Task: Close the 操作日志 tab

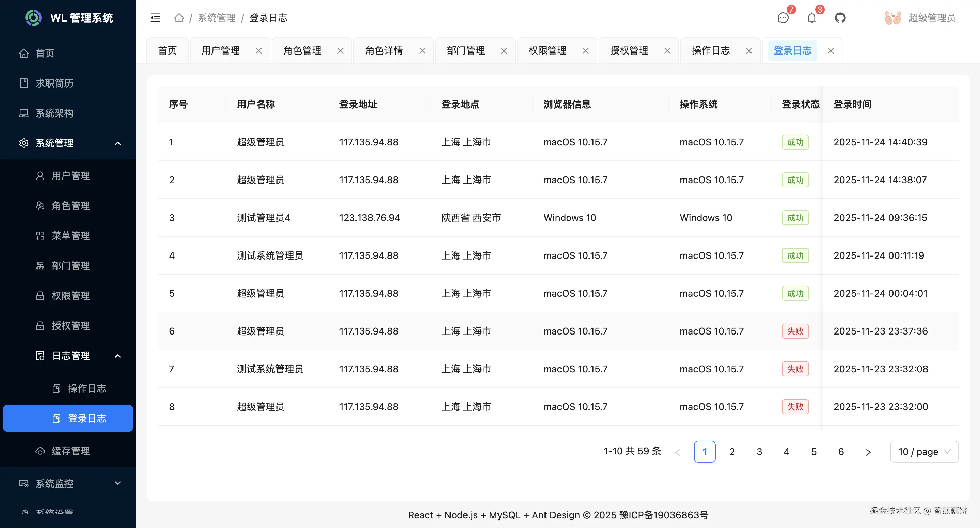Action: click(749, 51)
